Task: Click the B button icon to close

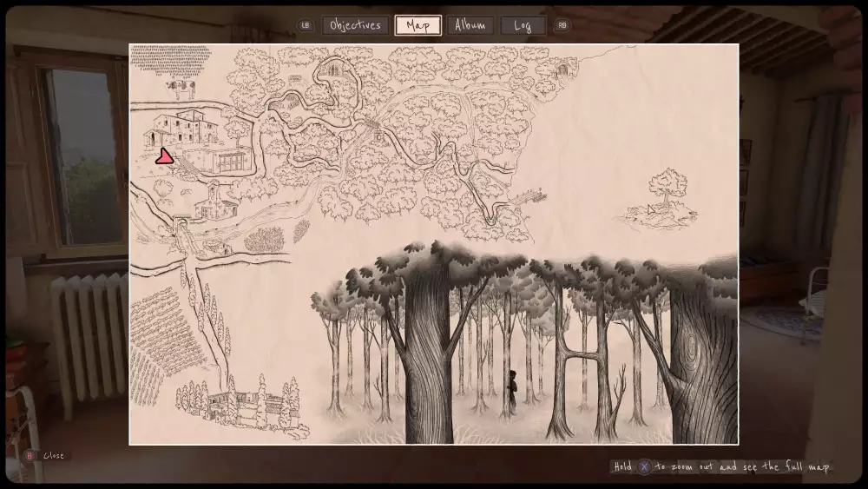Action: (x=29, y=456)
